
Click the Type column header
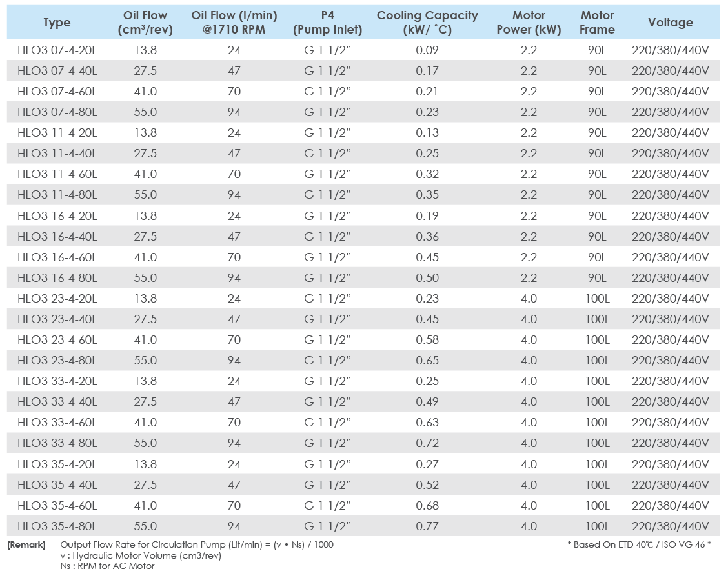[x=57, y=23]
